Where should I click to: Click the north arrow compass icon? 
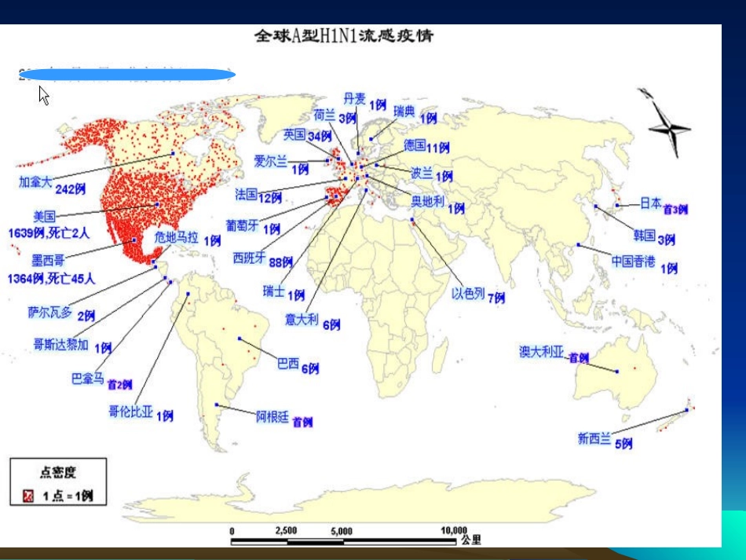click(666, 124)
